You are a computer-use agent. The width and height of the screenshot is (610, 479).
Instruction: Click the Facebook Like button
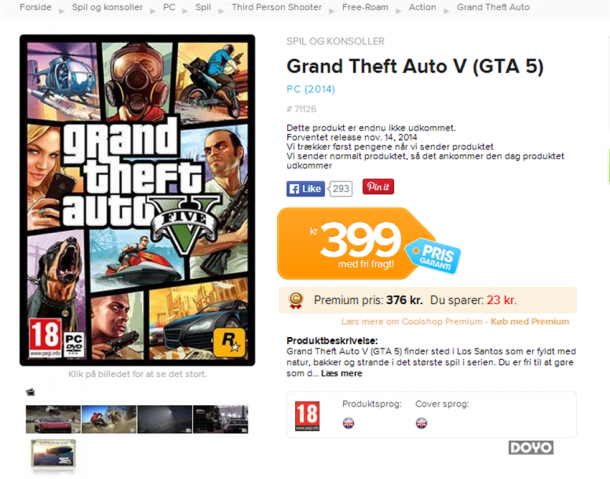pyautogui.click(x=306, y=189)
